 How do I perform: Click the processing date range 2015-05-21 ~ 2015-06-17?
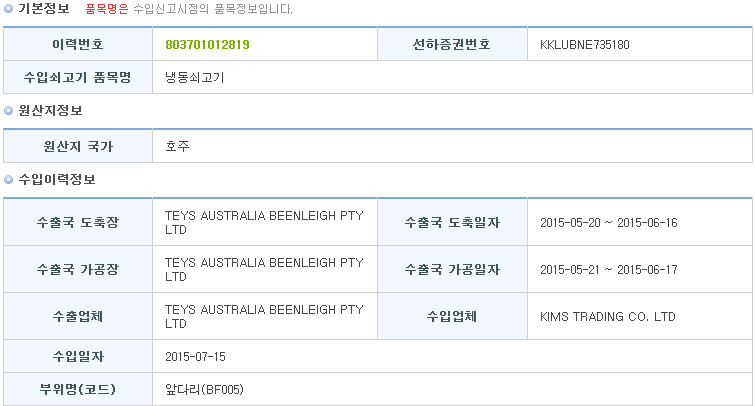coord(609,270)
